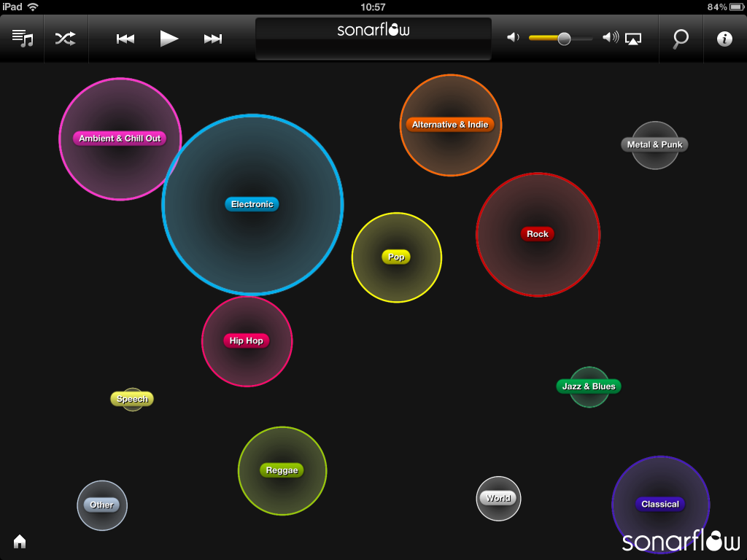Open the Classical genre bubble
Image resolution: width=747 pixels, height=560 pixels.
point(661,505)
